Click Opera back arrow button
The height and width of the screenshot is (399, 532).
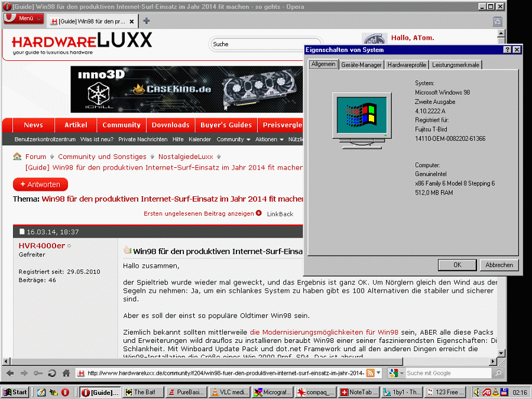[10, 373]
